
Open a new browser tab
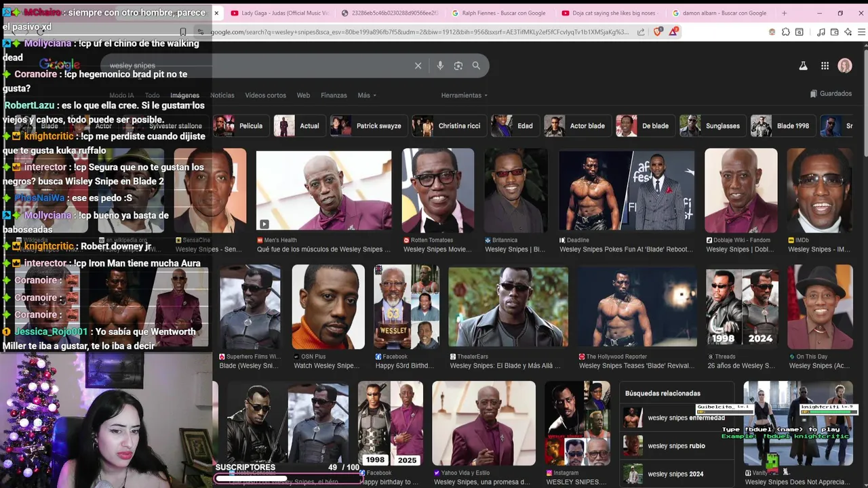point(784,13)
